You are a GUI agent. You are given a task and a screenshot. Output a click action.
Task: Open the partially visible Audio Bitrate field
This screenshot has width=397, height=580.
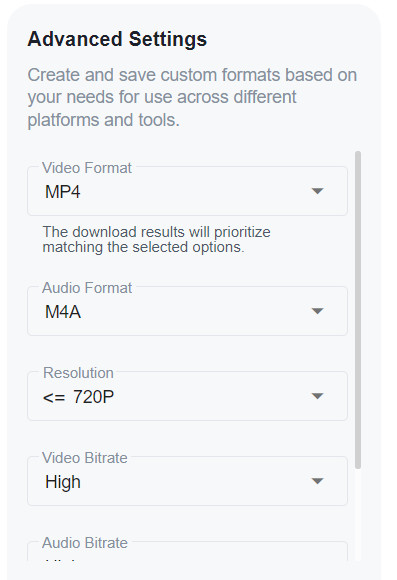coord(187,551)
